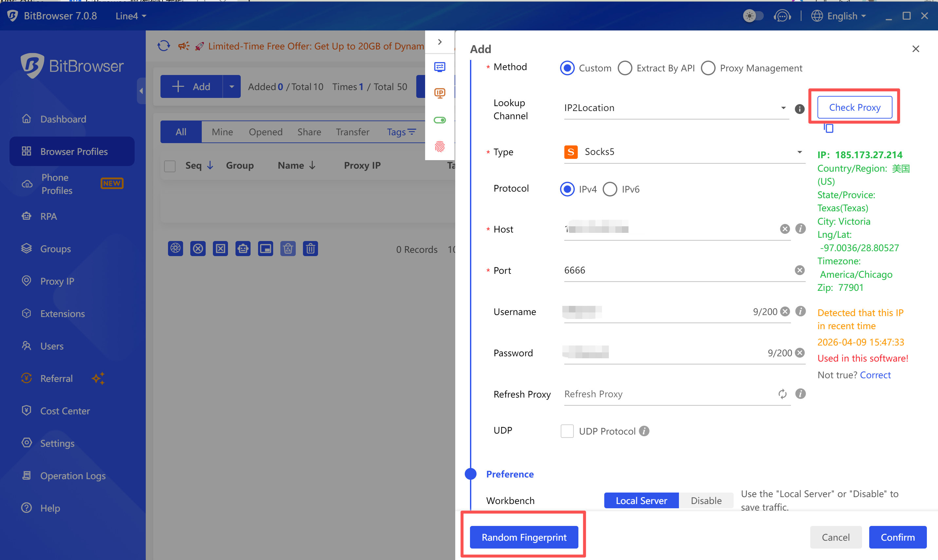Select the IPv6 protocol radio button

coord(610,189)
